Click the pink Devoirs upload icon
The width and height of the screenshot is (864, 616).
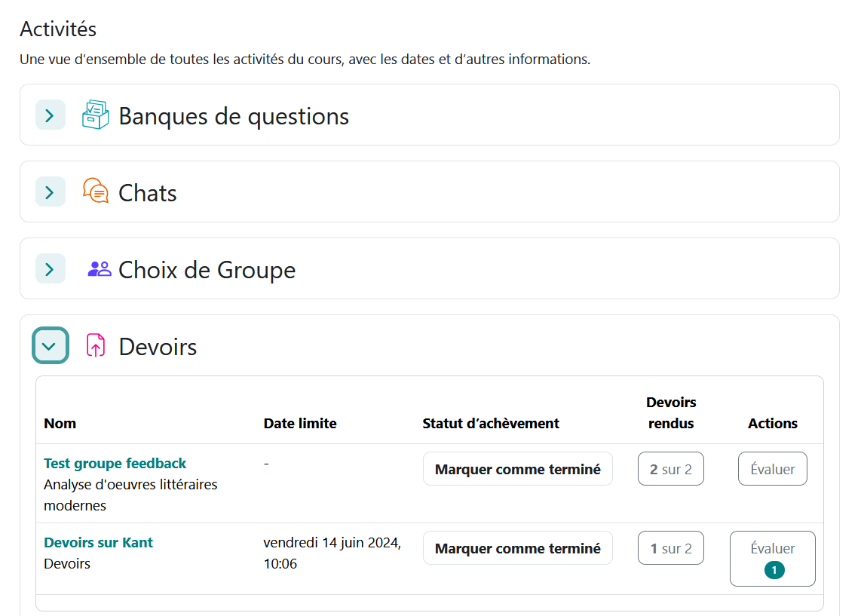click(x=96, y=345)
